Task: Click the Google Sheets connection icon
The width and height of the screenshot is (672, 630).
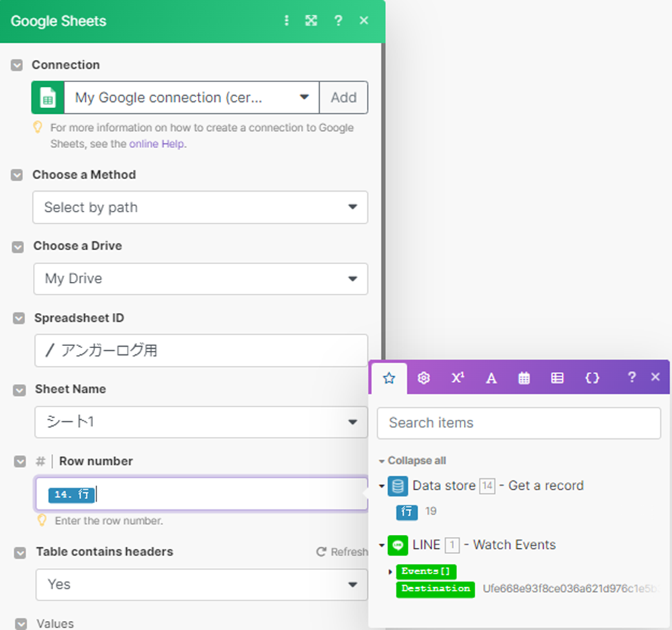Action: [48, 97]
